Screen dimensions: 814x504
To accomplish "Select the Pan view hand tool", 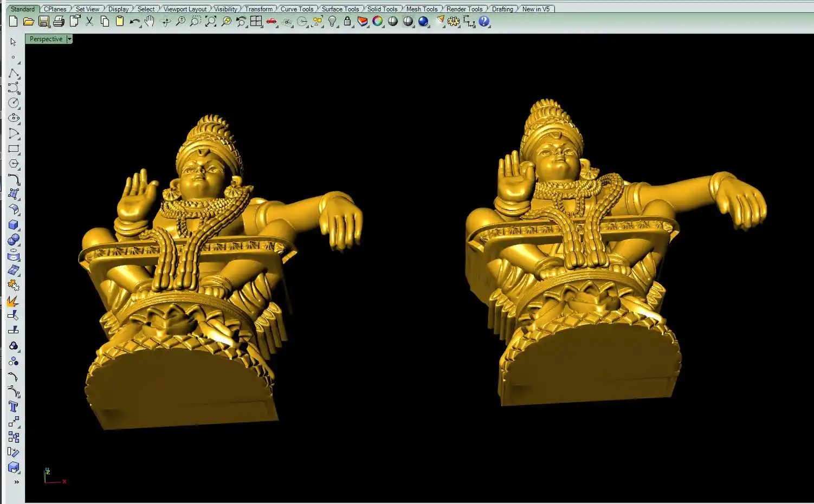I will pos(150,21).
